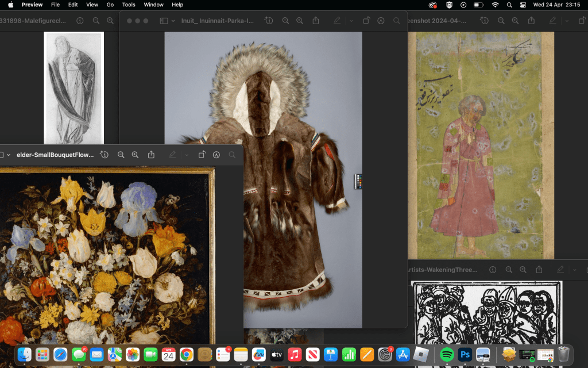Screen dimensions: 588x368
Task: Zoom in on the Inuit Parka image
Action: pyautogui.click(x=299, y=21)
